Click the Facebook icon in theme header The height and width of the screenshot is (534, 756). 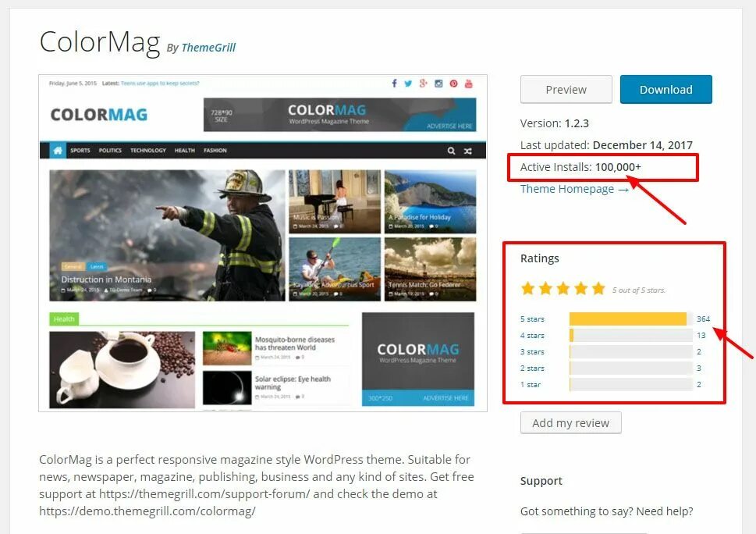[x=395, y=84]
